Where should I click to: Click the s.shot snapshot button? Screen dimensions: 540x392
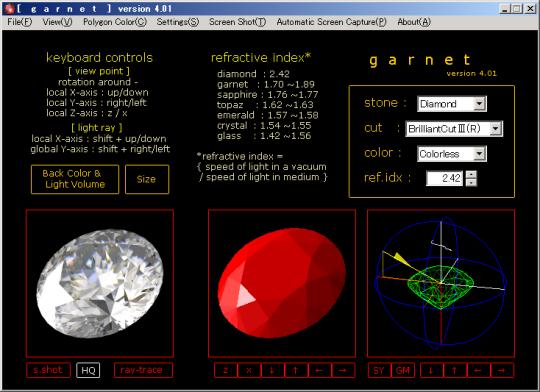pos(48,370)
